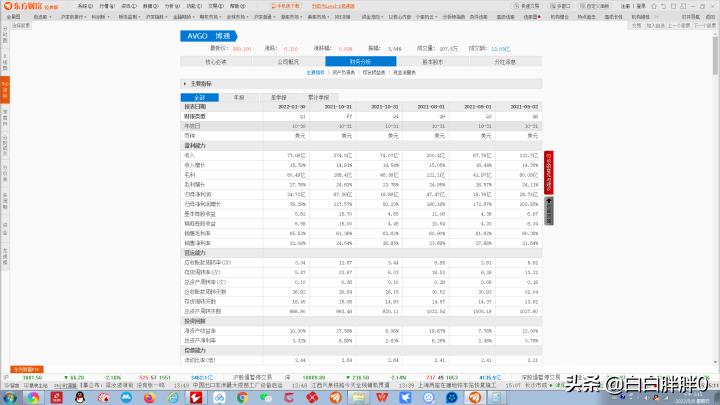Open the 自选股 dropdown in toolbar

42,17
